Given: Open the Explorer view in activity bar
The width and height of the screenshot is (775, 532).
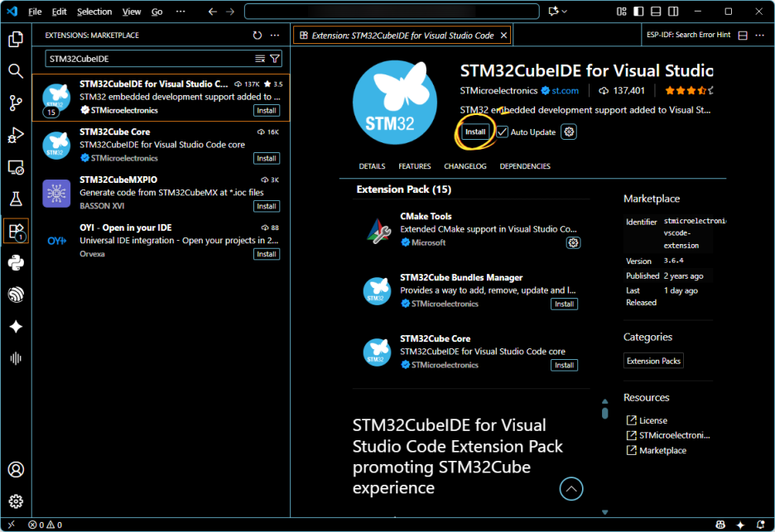Looking at the screenshot, I should pos(16,39).
